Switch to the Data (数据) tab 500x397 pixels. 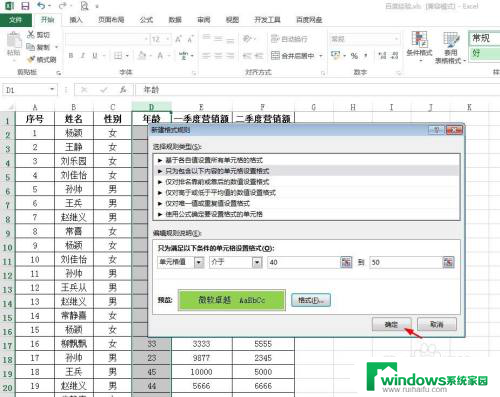point(175,20)
